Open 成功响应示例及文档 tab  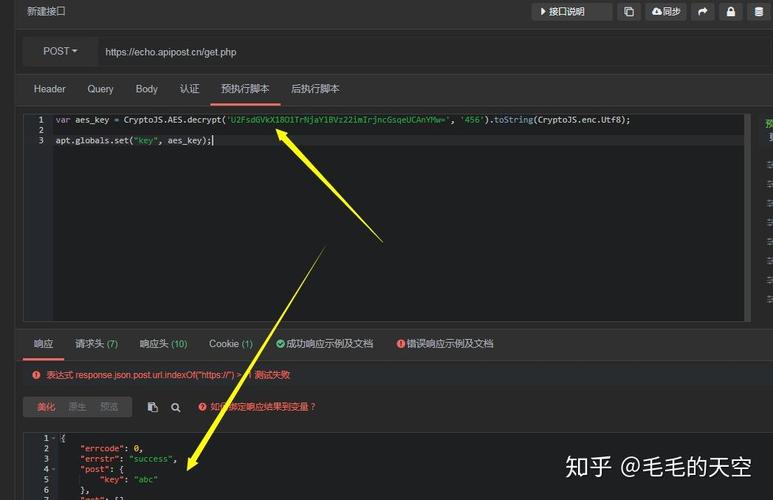[324, 344]
